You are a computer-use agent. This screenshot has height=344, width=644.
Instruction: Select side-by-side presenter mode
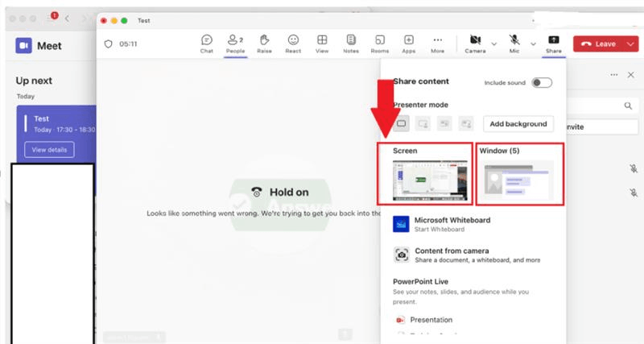(444, 123)
